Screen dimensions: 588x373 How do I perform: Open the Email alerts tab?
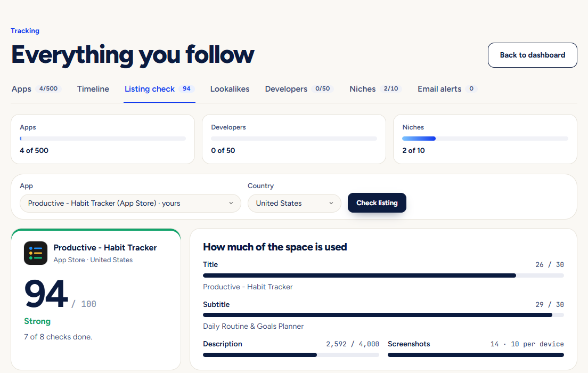pos(447,89)
